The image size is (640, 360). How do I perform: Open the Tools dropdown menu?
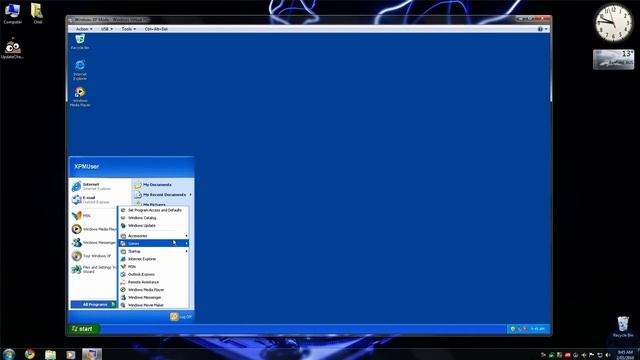(x=129, y=29)
